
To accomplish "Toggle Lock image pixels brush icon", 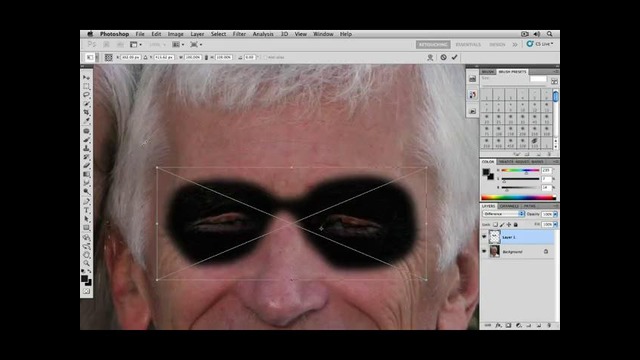I will [502, 224].
